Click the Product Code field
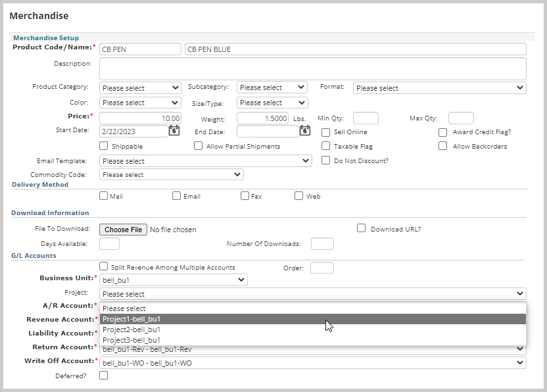Image resolution: width=547 pixels, height=392 pixels. 140,49
